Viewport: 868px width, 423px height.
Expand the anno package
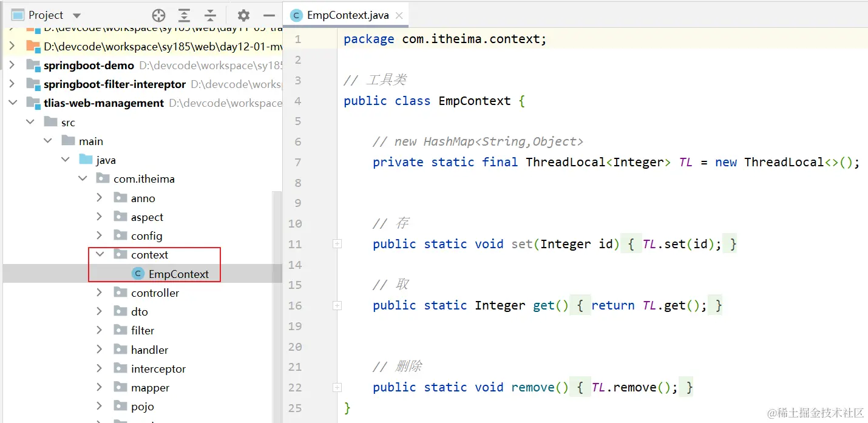pyautogui.click(x=100, y=198)
